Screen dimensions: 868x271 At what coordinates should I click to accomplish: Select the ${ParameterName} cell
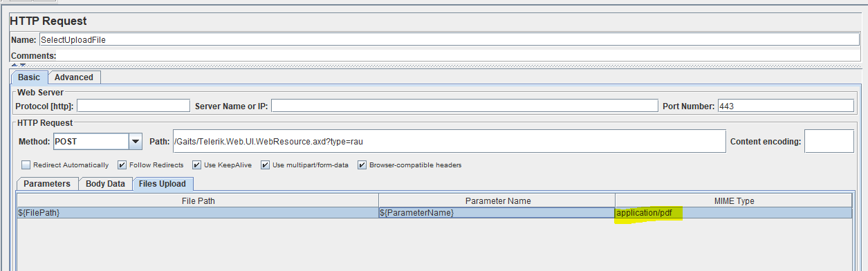point(497,213)
